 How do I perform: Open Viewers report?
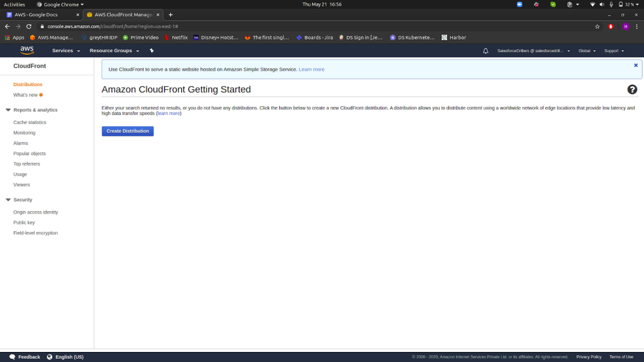point(21,185)
